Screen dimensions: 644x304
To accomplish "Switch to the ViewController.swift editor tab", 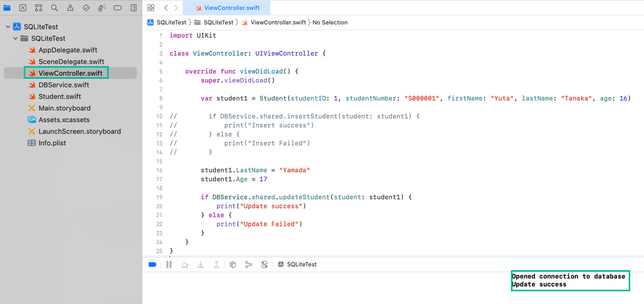I will pyautogui.click(x=228, y=8).
